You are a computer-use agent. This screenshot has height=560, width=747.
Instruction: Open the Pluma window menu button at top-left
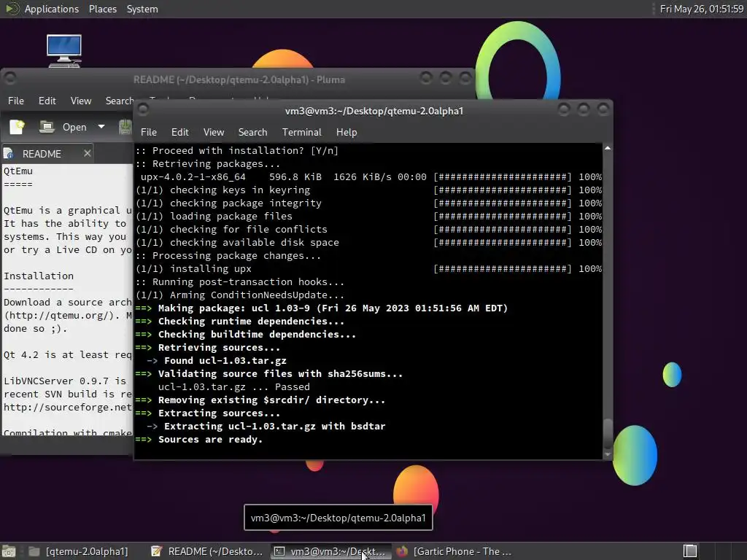point(10,78)
